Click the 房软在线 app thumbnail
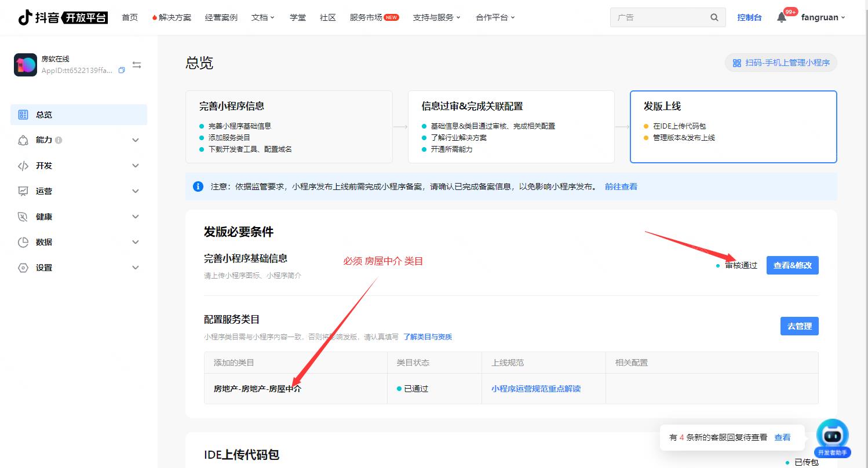This screenshot has width=868, height=468. 25,65
